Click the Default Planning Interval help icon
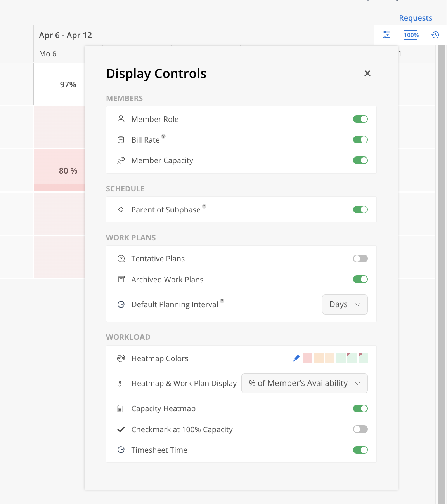 coord(222,301)
